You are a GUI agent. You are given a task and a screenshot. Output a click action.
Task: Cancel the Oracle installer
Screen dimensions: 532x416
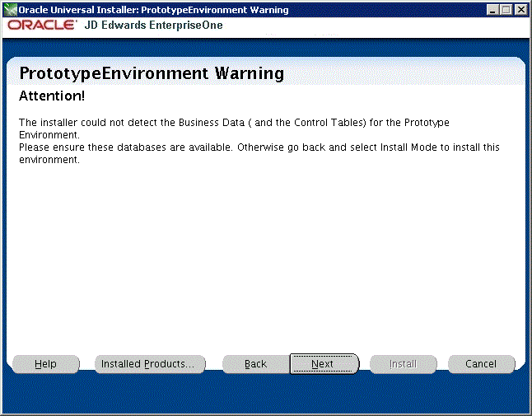click(x=481, y=364)
